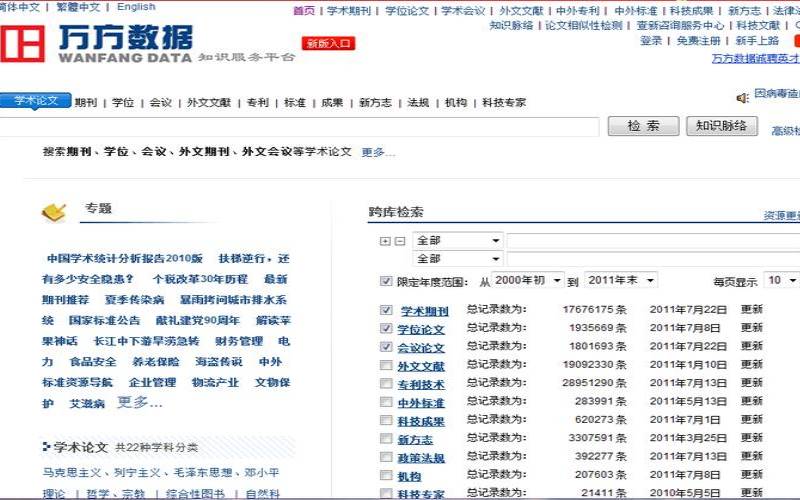Open 学术期刊 in top navigation
800x500 pixels.
click(x=349, y=10)
